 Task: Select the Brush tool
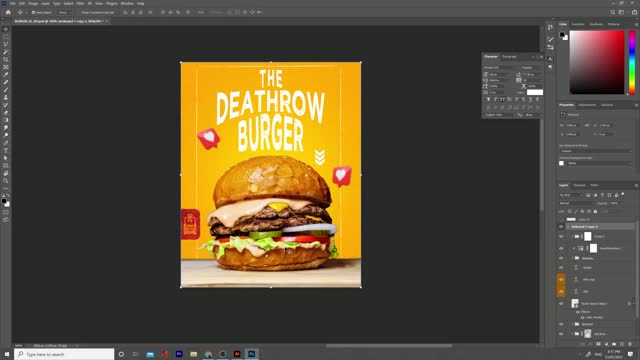point(6,90)
